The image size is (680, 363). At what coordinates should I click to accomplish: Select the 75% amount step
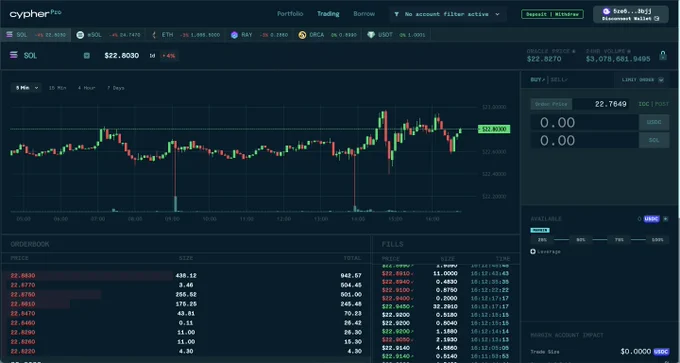tap(619, 240)
